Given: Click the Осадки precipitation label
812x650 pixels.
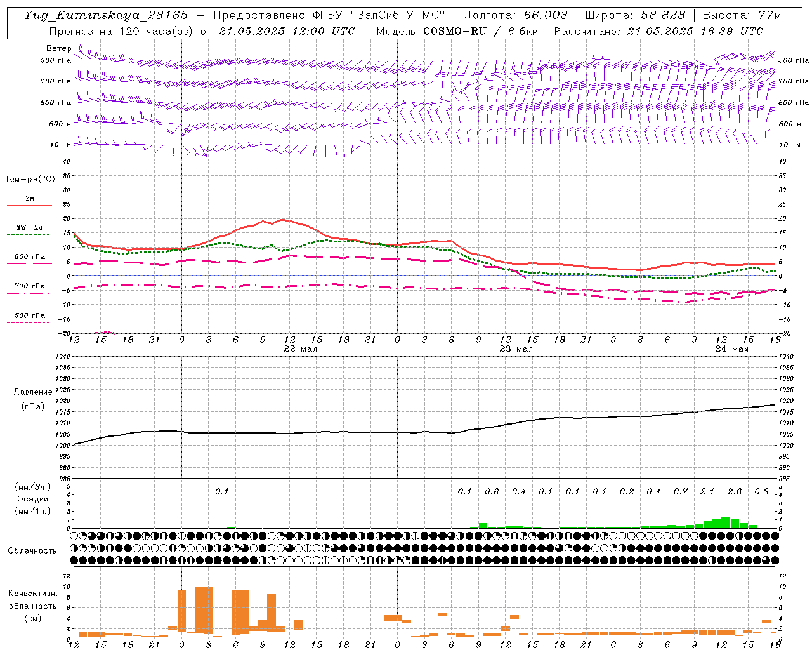Looking at the screenshot, I should click(32, 499).
